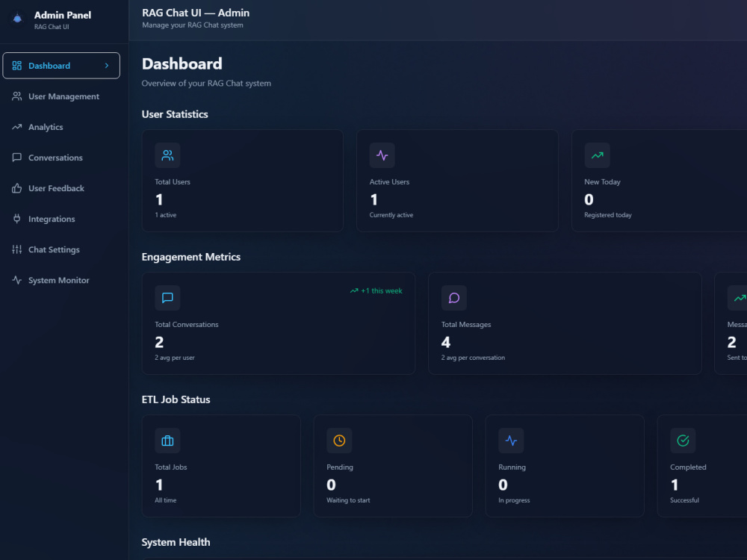Click 'Manage your RAG Chat system' subtitle
This screenshot has width=747, height=560.
pos(193,25)
